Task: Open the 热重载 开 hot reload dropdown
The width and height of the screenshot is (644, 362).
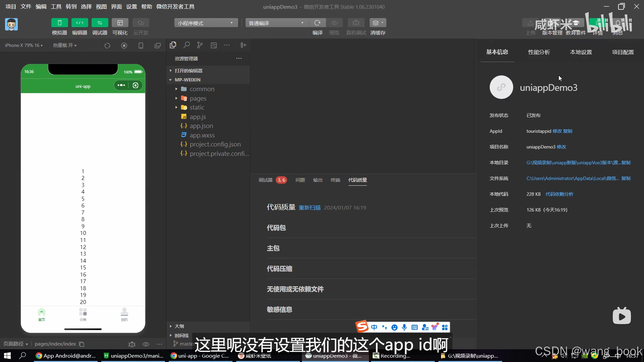Action: [x=65, y=45]
